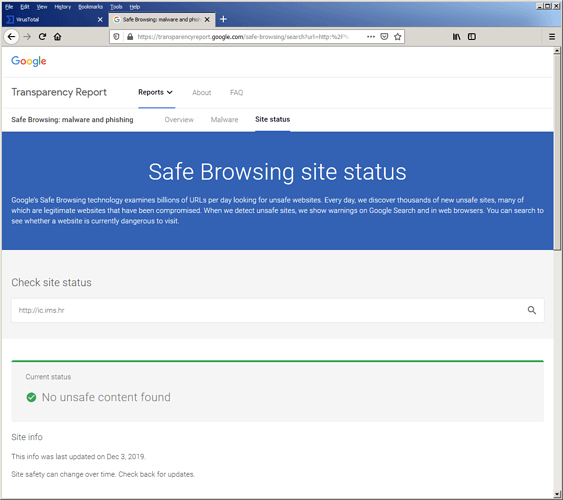Close the Safe Browsing tab
Viewport: 563px width, 500px height.
(x=207, y=19)
